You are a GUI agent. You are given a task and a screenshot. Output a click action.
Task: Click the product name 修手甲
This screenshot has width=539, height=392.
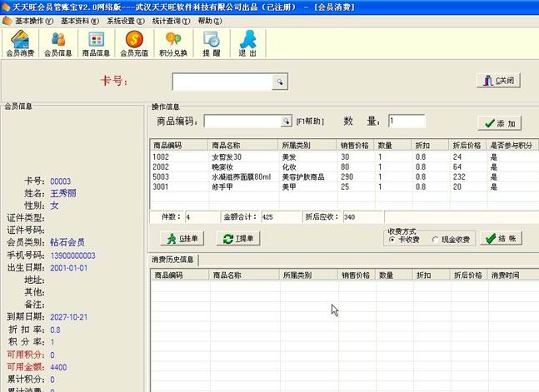(x=222, y=187)
